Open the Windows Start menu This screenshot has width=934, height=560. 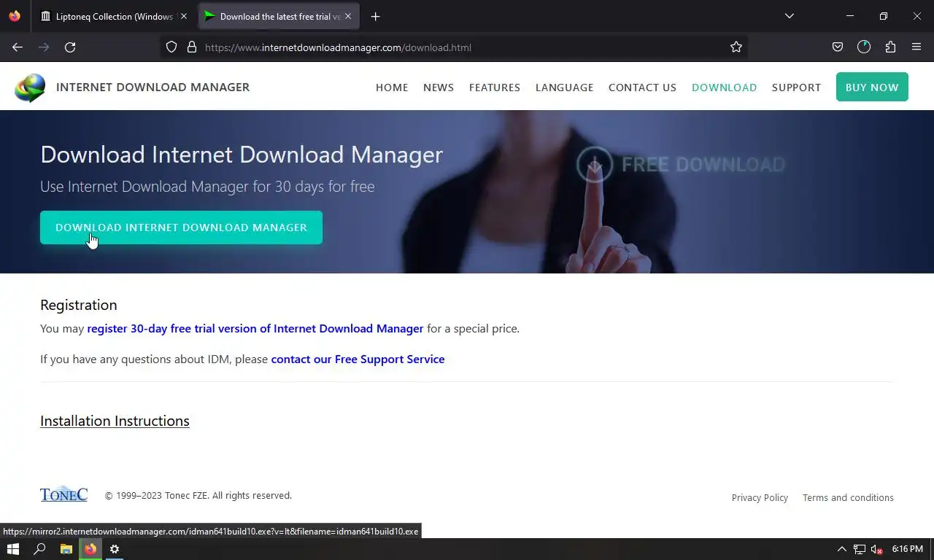tap(13, 549)
